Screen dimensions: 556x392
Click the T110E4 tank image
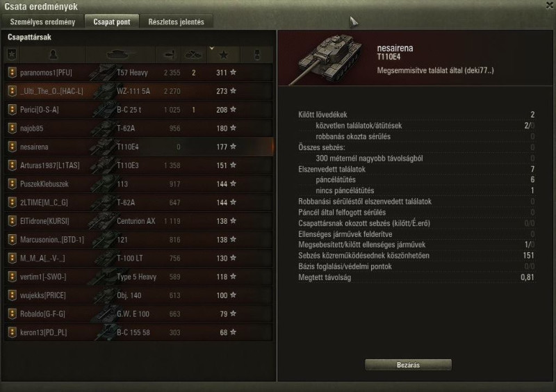pyautogui.click(x=326, y=58)
